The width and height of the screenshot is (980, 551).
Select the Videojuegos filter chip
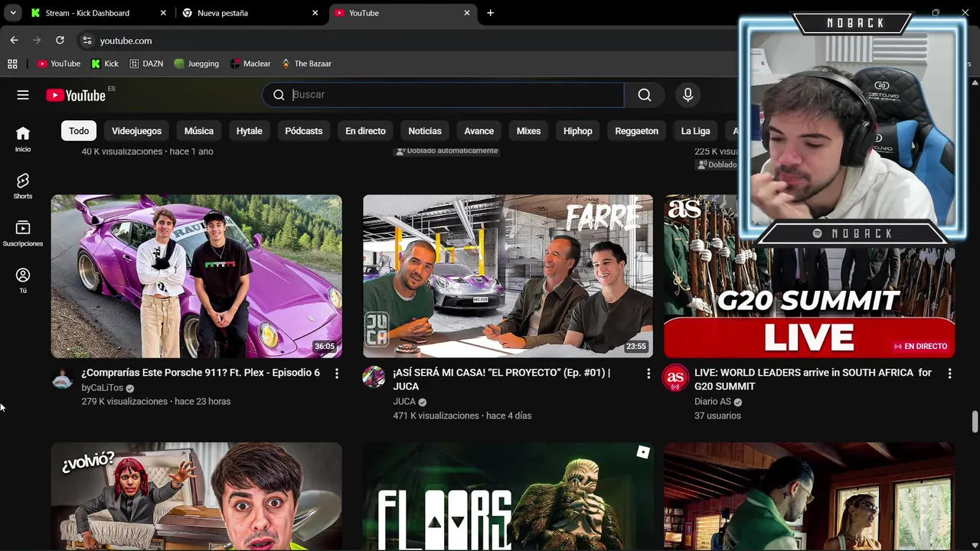pos(136,131)
